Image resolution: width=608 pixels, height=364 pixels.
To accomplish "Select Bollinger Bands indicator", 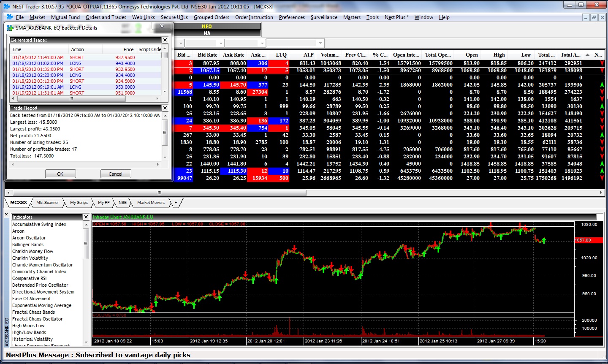I will 28,244.
